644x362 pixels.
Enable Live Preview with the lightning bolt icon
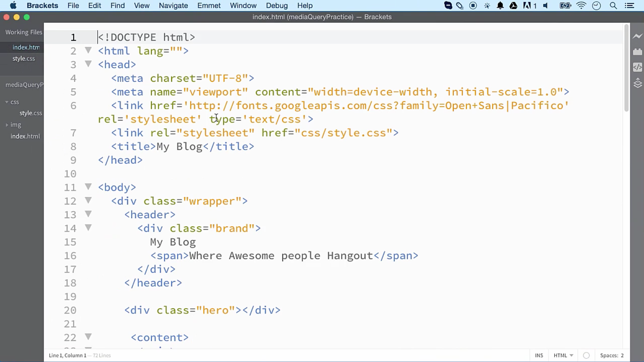(638, 35)
